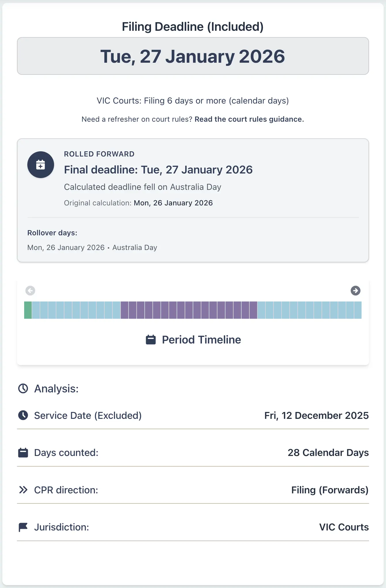This screenshot has width=386, height=588.
Task: Click the clock icon beside Service Date
Action: [x=23, y=415]
